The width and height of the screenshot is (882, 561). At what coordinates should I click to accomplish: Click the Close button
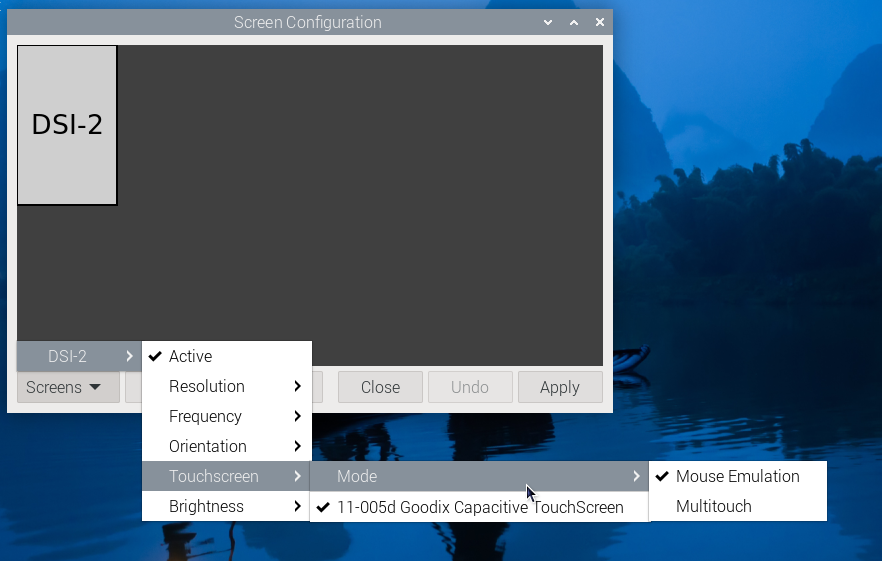click(x=380, y=387)
